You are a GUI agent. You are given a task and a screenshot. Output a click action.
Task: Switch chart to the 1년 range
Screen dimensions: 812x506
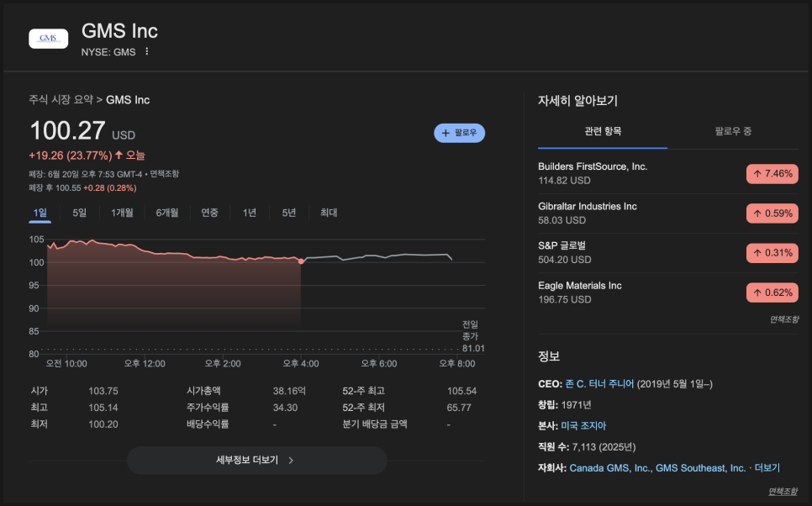point(250,213)
